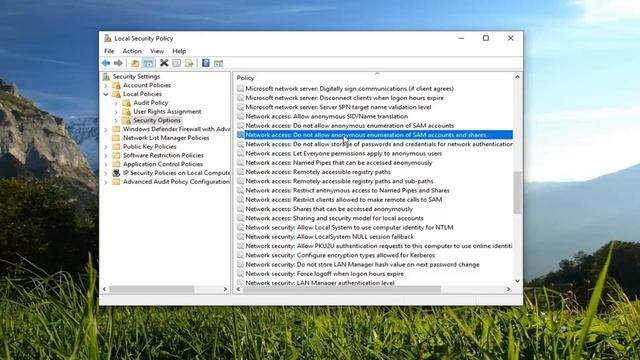Select 'Remotely accessible registry paths and sub-paths'
The height and width of the screenshot is (360, 640).
click(x=339, y=181)
